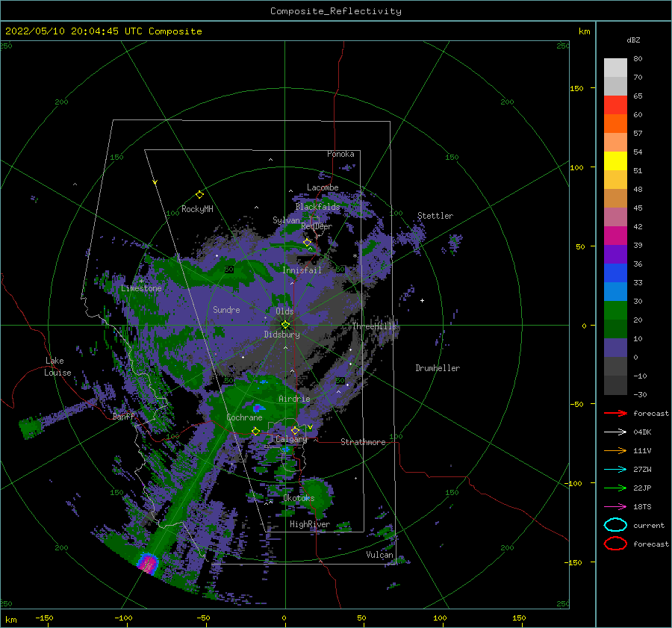This screenshot has width=672, height=628.
Task: Click the magenta 18TS arrow icon
Action: pyautogui.click(x=615, y=507)
